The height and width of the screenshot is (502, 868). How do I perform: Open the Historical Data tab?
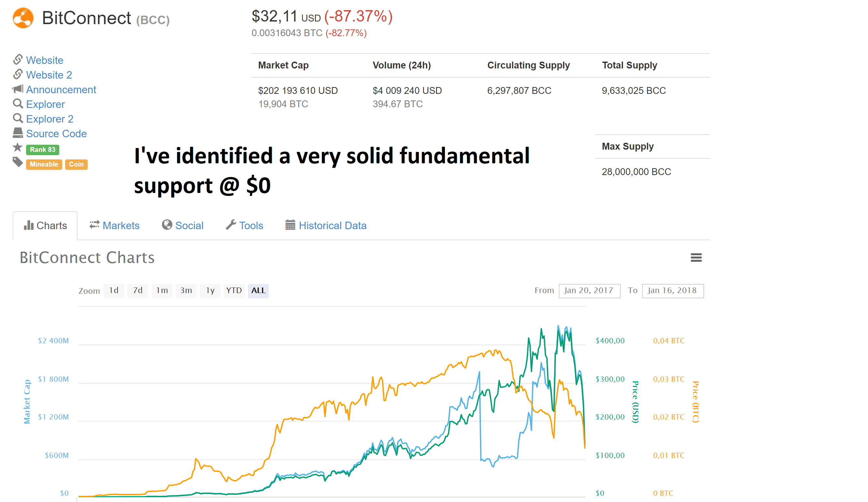coord(326,226)
